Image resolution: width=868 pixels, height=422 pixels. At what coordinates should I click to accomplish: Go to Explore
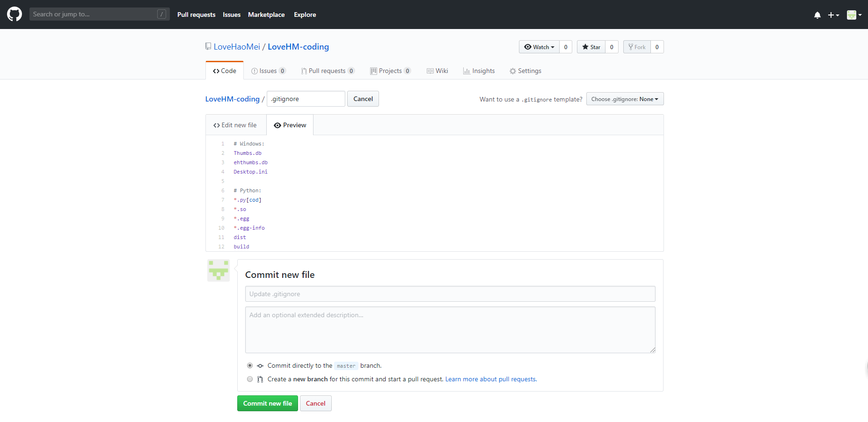[305, 15]
